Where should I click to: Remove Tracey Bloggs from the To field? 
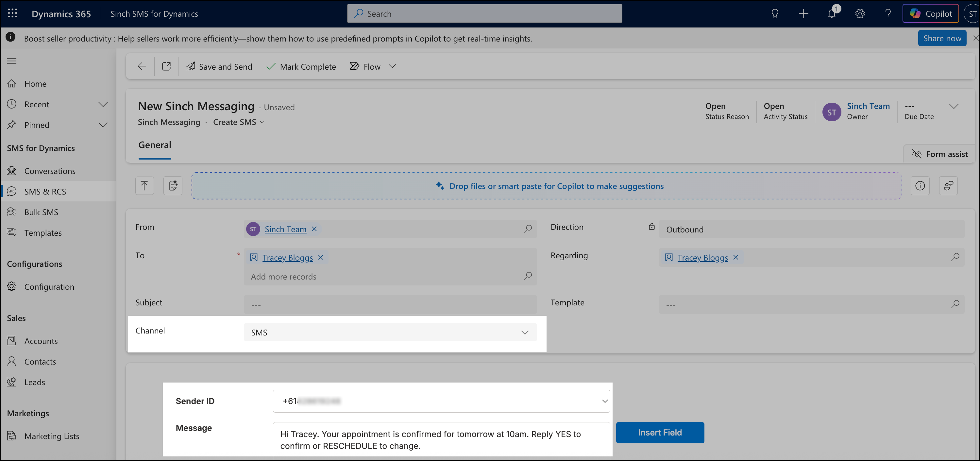(x=321, y=258)
